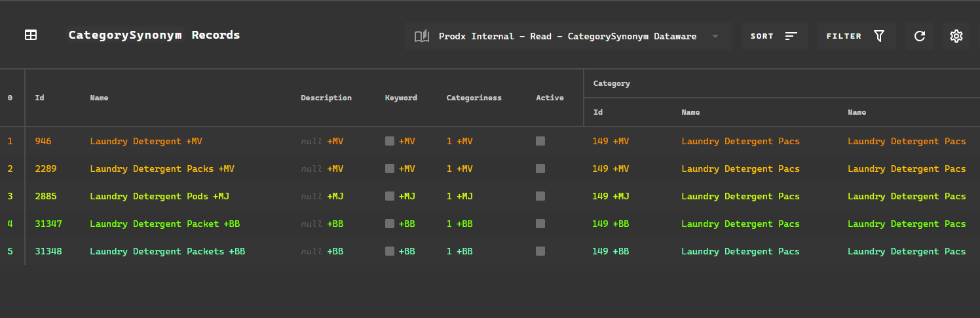
Task: Toggle Keyword checkbox for row 31348
Action: [390, 251]
